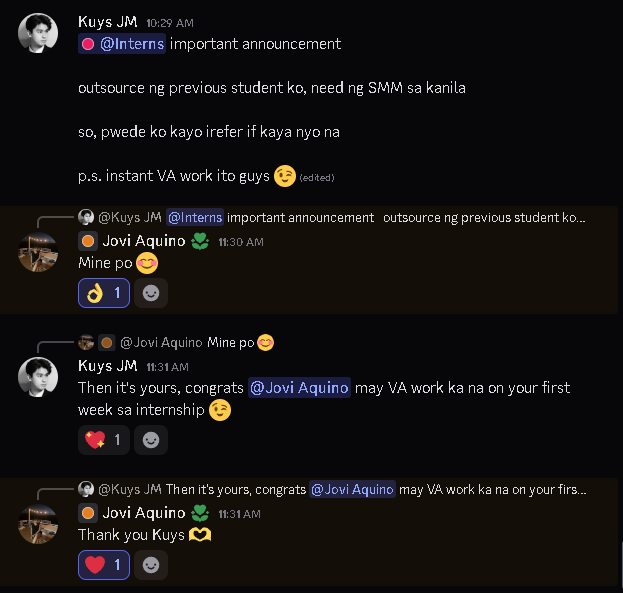Open Jovi Aquino's avatar on 'Thank you Kuys' message
The width and height of the screenshot is (623, 593).
(x=38, y=523)
